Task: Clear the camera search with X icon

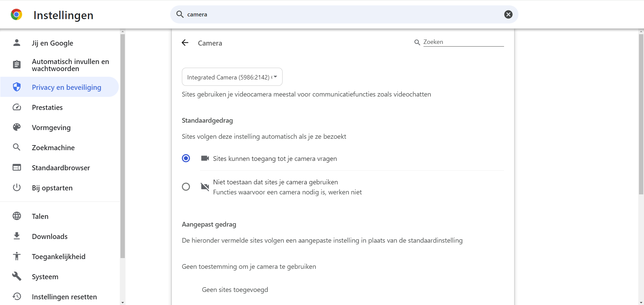Action: coord(508,14)
